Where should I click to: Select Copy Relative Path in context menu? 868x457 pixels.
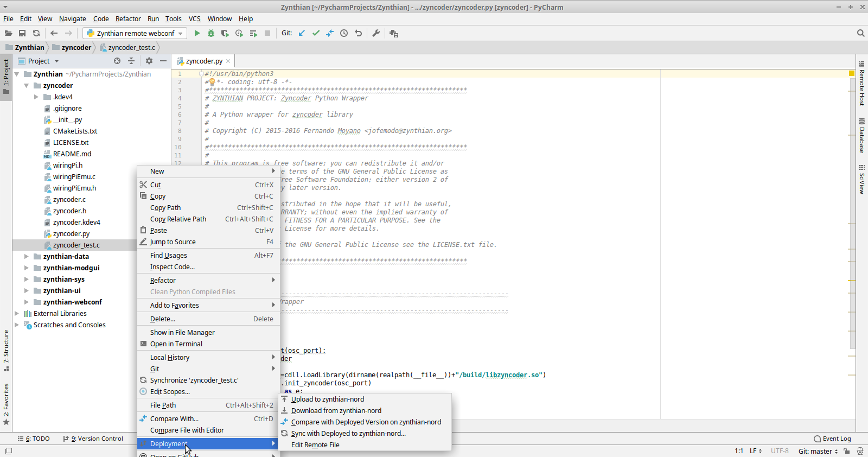click(208, 219)
